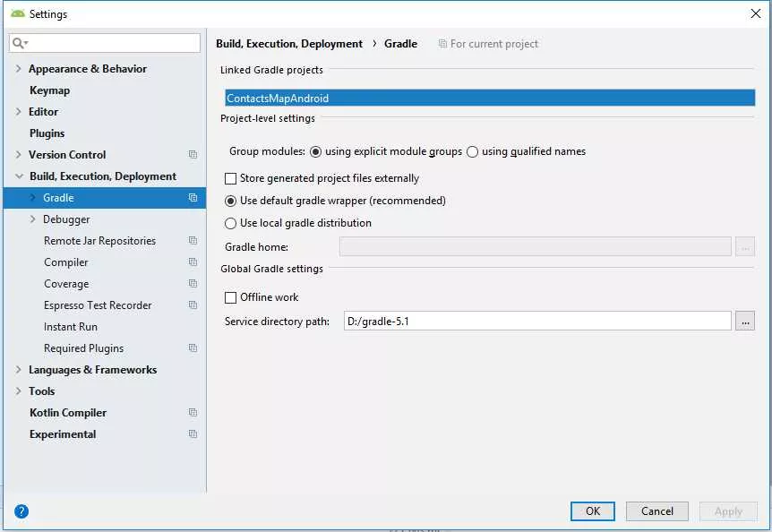The height and width of the screenshot is (532, 772).
Task: Open the Instant Run settings page
Action: (71, 327)
